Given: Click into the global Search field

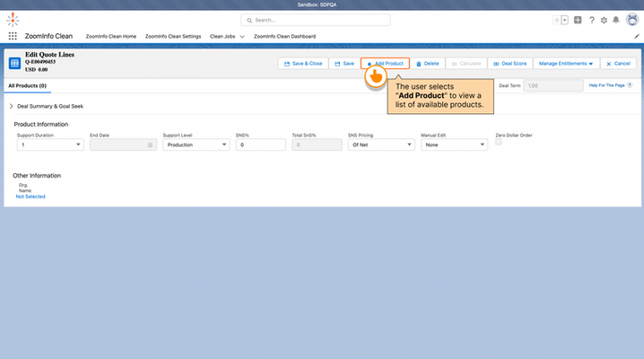Looking at the screenshot, I should pos(316,20).
